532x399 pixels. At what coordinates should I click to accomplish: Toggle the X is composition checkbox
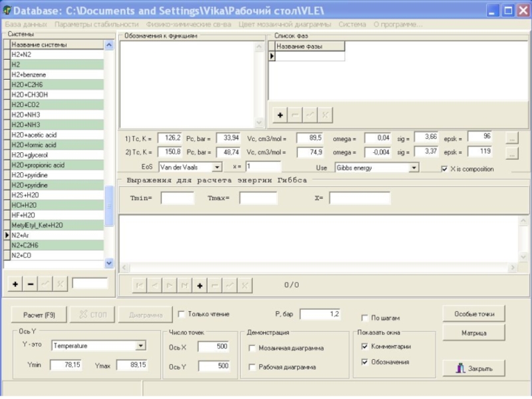pos(445,169)
